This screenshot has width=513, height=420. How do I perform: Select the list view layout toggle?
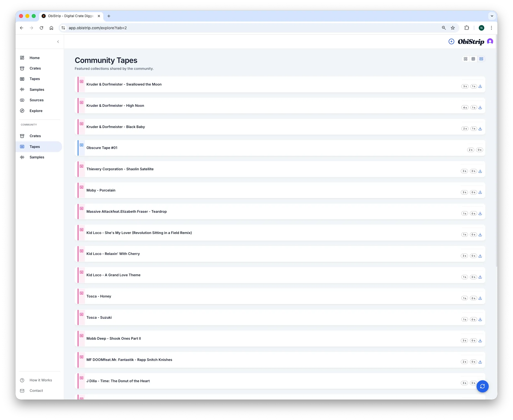coord(482,59)
